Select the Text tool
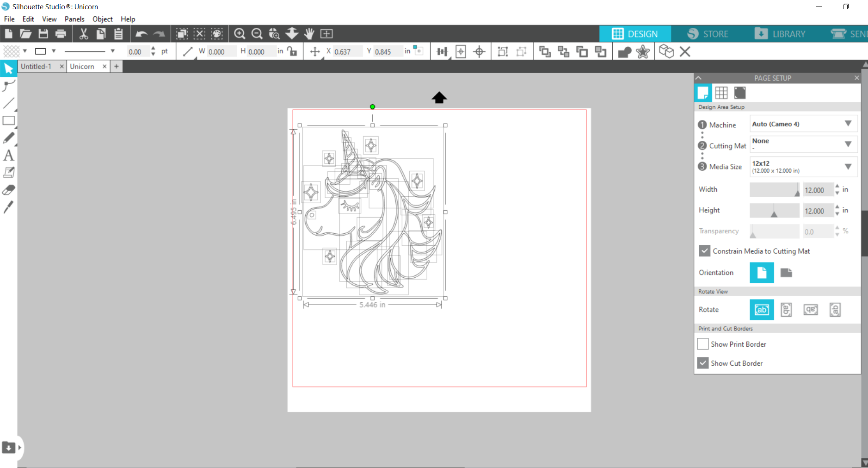This screenshot has width=868, height=468. pos(8,156)
